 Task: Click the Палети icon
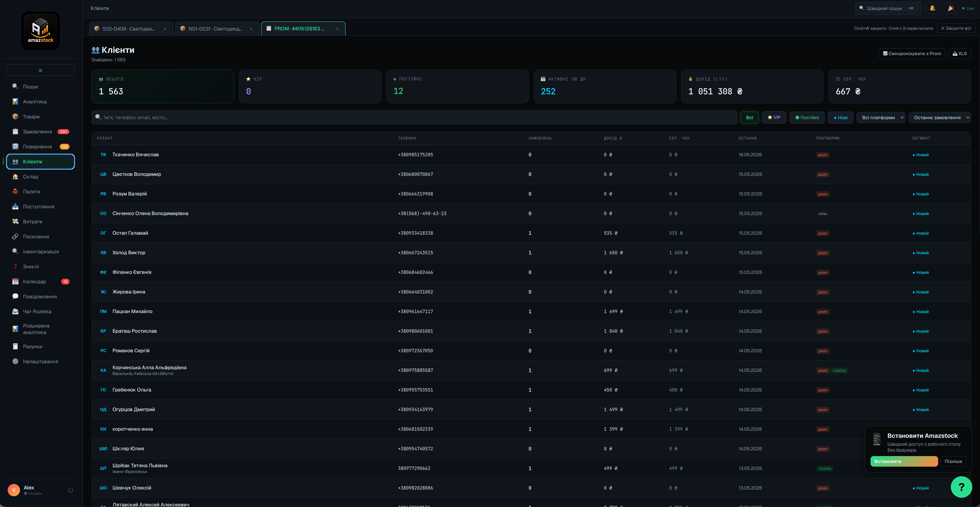tap(15, 192)
